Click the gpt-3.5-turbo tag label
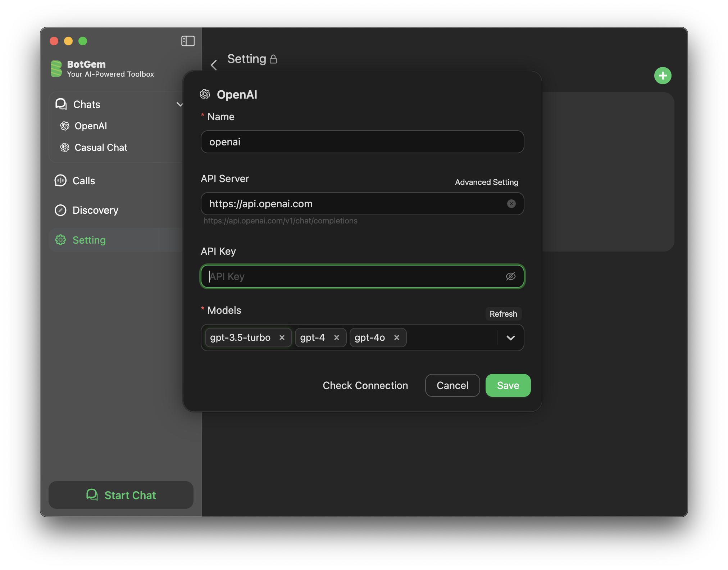This screenshot has width=728, height=570. [x=240, y=338]
